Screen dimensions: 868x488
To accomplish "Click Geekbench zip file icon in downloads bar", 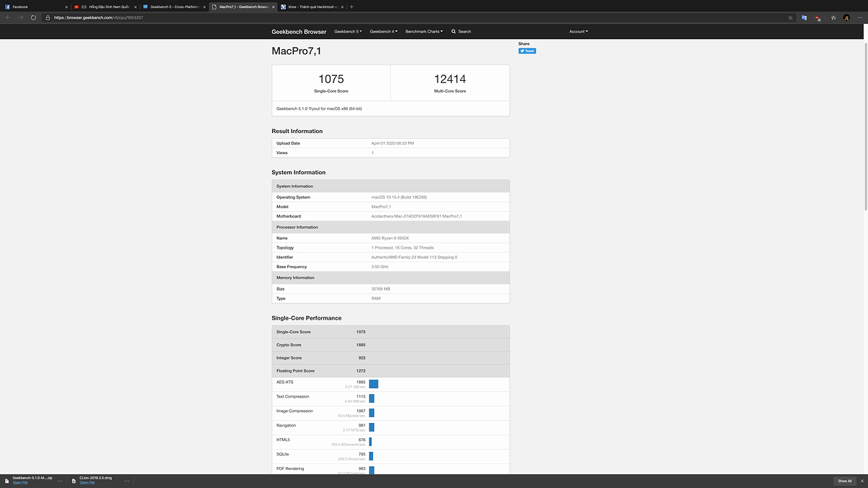I will [7, 480].
